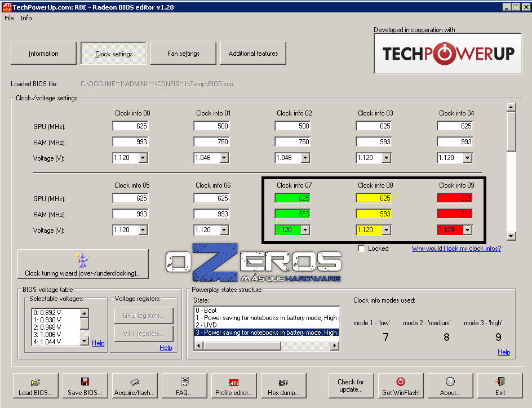Expand Clock info 01 voltage dropdown
The height and width of the screenshot is (408, 532).
pos(224,158)
